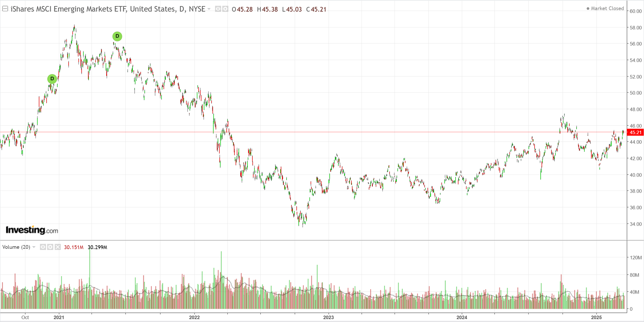The image size is (644, 322).
Task: Click 2022 label on time axis
Action: tap(194, 317)
